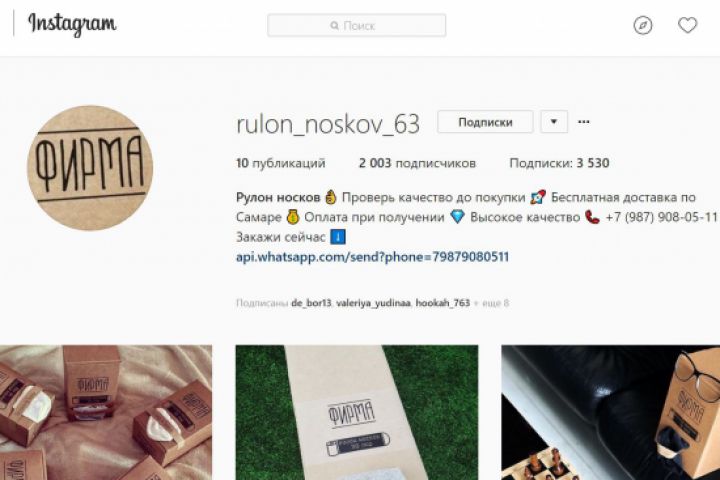Open the activity heart icon

click(687, 25)
